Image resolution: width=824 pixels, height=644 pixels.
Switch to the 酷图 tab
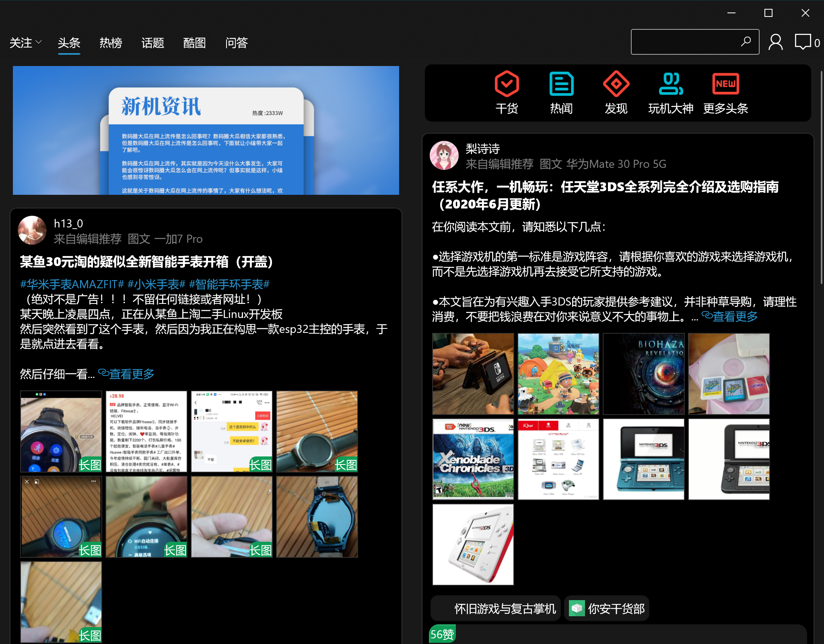click(194, 43)
